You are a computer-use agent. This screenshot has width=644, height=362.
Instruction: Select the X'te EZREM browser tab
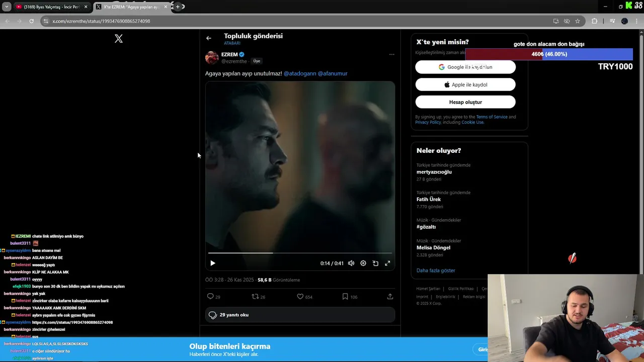coord(131,7)
